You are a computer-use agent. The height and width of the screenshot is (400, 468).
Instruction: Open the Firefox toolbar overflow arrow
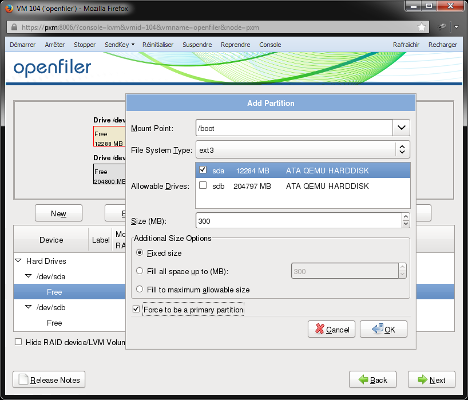pyautogui.click(x=456, y=27)
